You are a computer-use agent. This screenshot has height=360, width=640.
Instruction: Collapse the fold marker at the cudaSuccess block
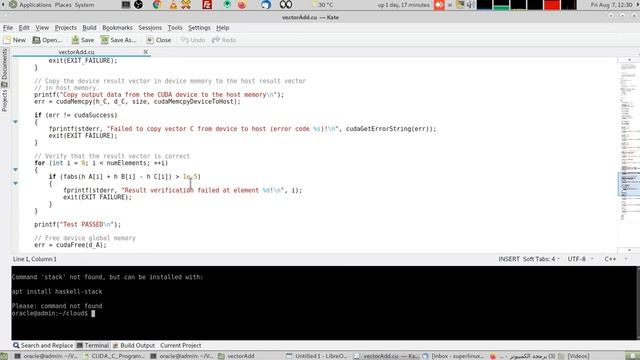[x=15, y=122]
